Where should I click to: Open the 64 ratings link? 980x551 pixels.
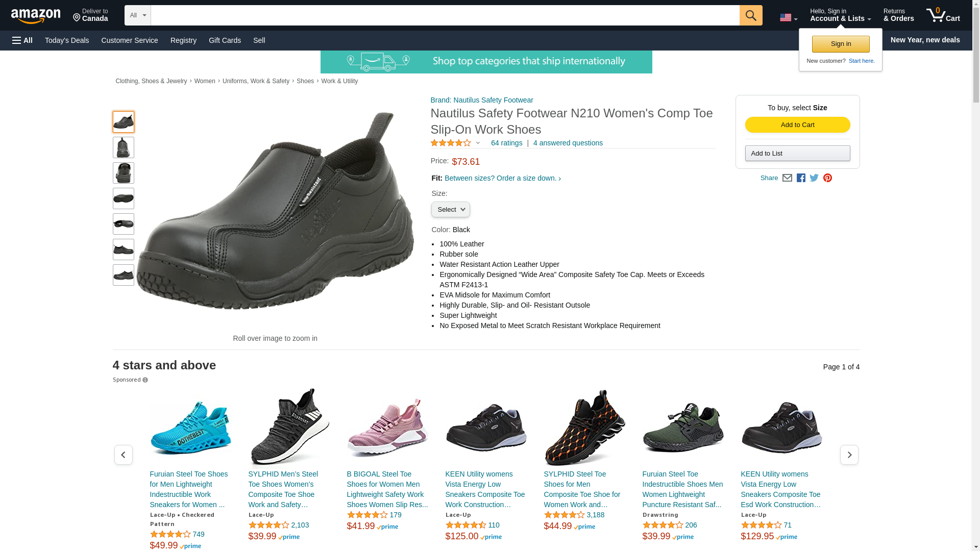coord(506,143)
